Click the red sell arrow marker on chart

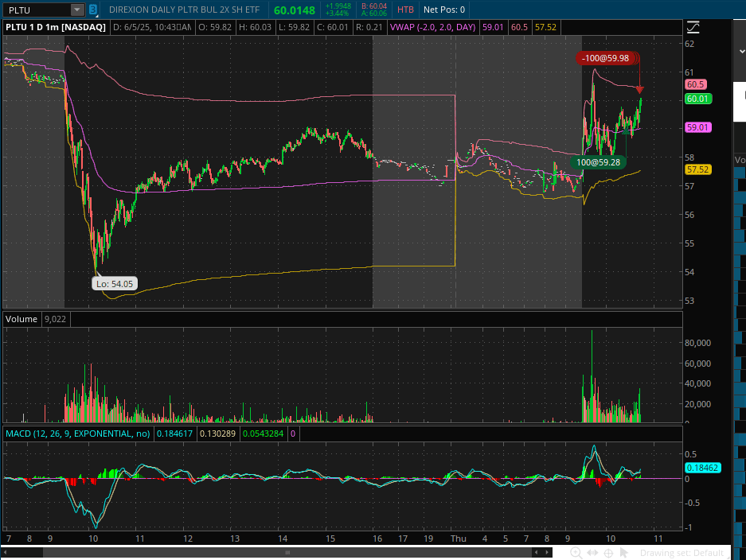(640, 90)
